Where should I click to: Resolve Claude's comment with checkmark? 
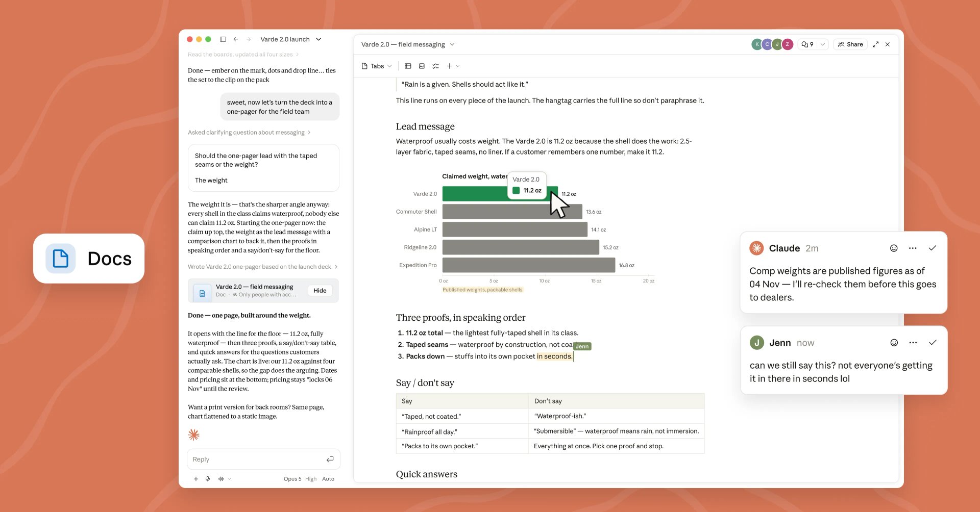[x=933, y=248]
